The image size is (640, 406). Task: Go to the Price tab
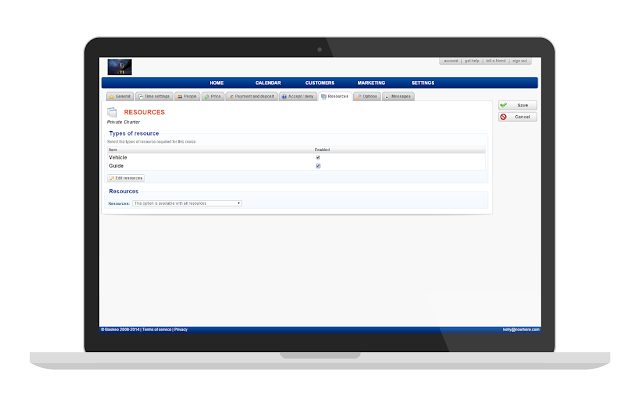213,96
